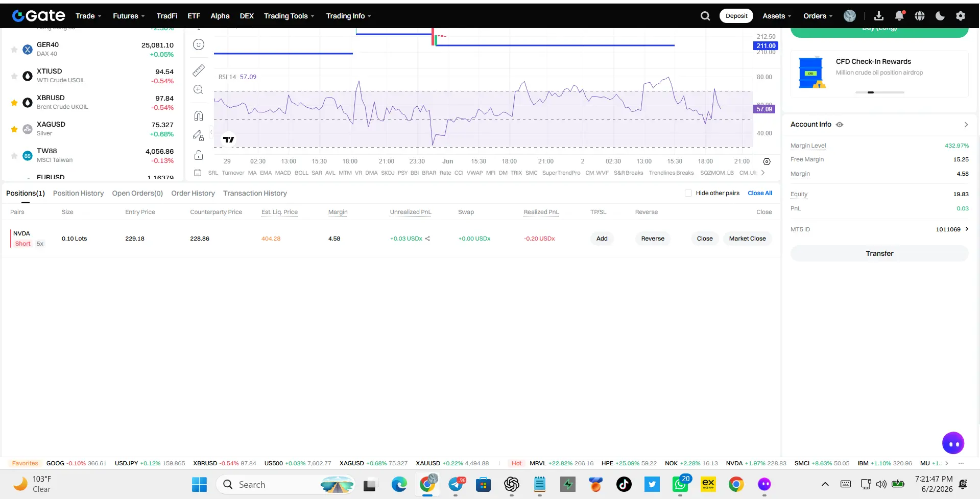
Task: Expand the Trade dropdown menu
Action: click(88, 16)
